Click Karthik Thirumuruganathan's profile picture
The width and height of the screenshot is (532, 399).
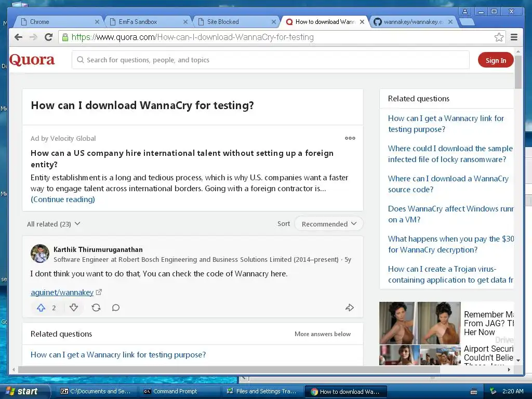coord(40,254)
